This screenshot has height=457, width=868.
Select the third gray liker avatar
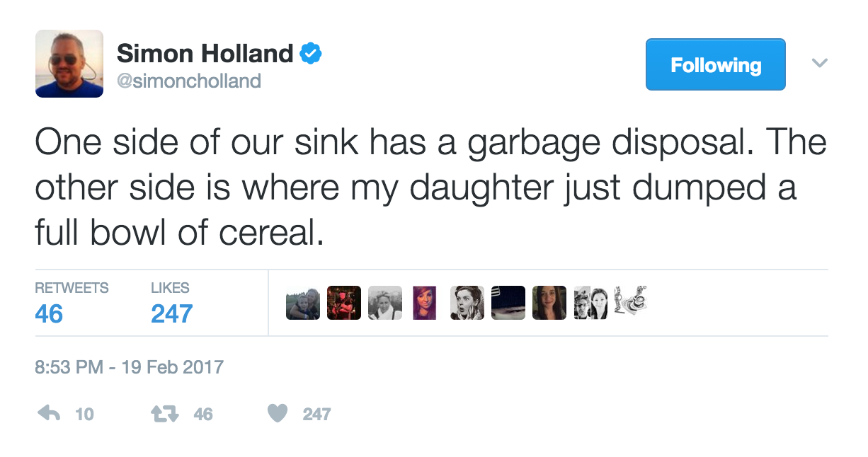point(385,303)
